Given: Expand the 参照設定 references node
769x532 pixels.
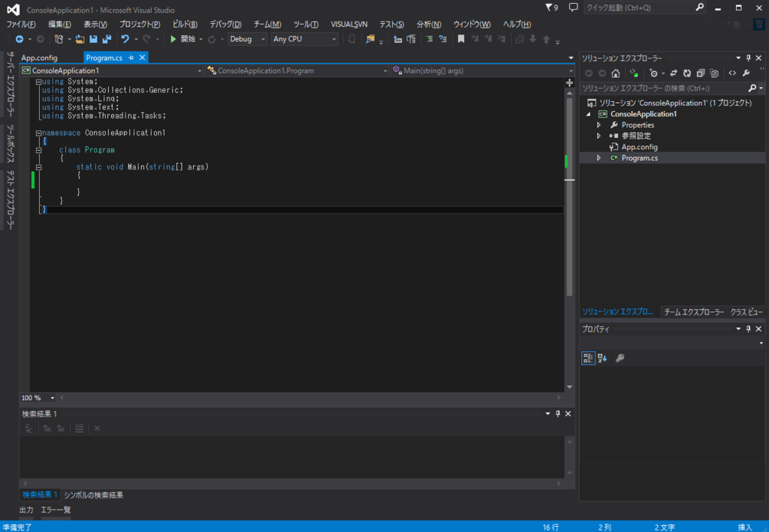Looking at the screenshot, I should tap(599, 136).
